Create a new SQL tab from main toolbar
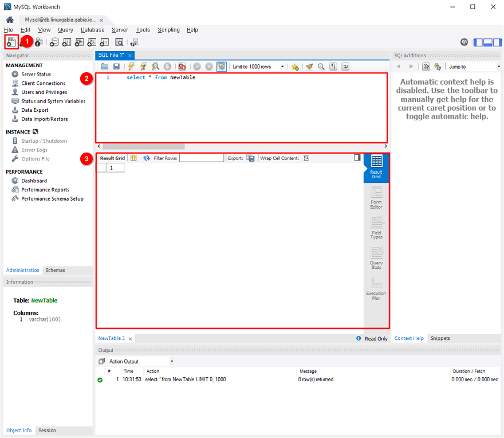 (11, 42)
